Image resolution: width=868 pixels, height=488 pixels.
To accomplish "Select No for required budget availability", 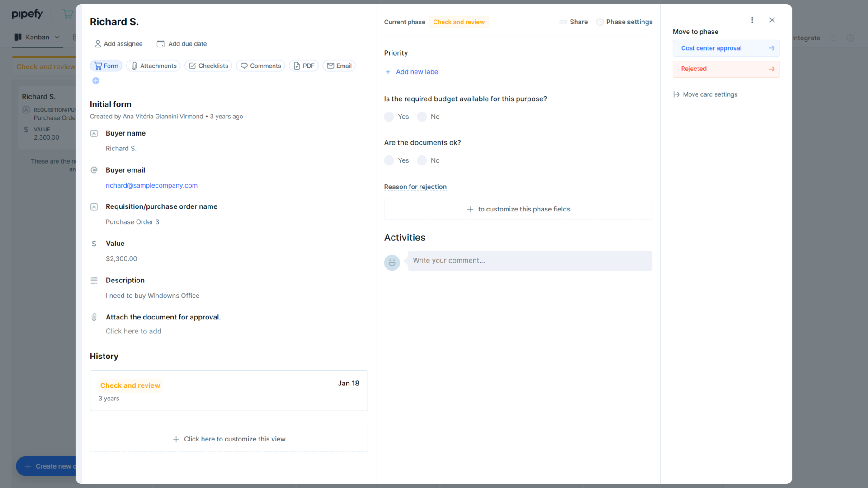I will [x=421, y=117].
